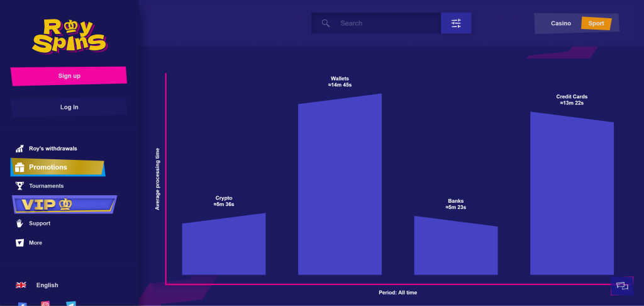Click the Promotions gift box icon

19,167
